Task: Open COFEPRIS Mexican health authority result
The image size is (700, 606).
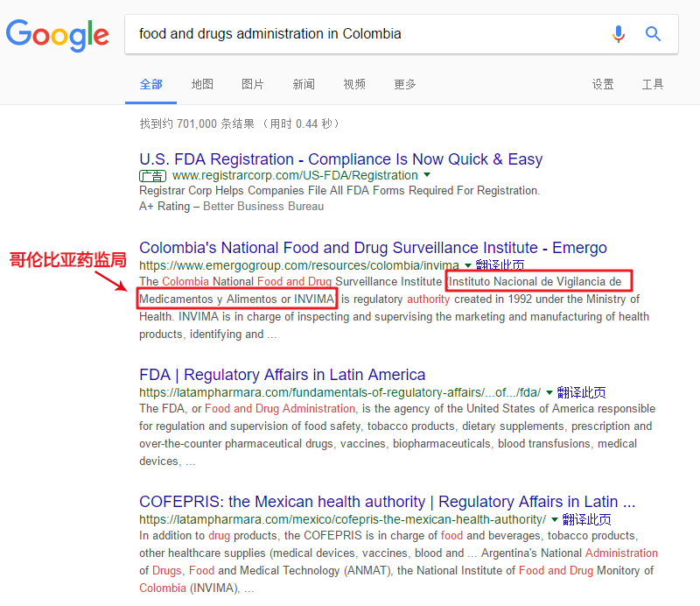Action: point(387,502)
